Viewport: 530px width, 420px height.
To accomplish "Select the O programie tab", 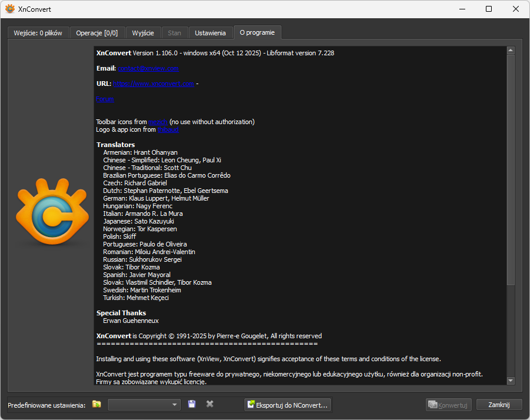I will click(x=257, y=32).
